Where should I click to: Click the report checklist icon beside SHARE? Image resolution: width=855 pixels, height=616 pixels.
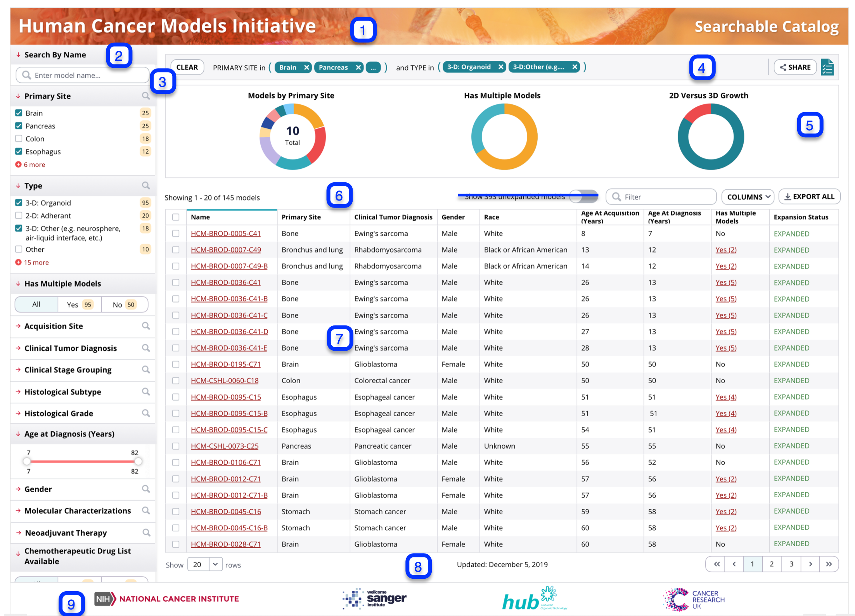click(827, 67)
